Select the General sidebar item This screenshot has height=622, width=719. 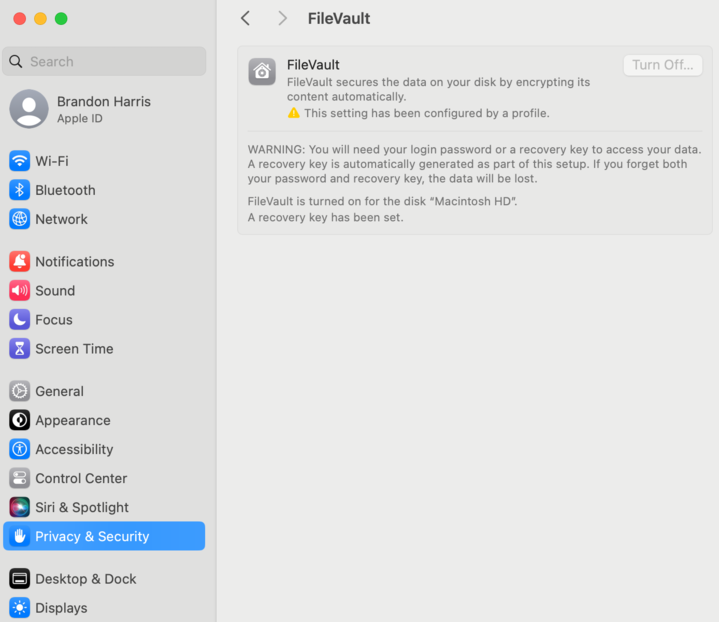[x=104, y=391]
